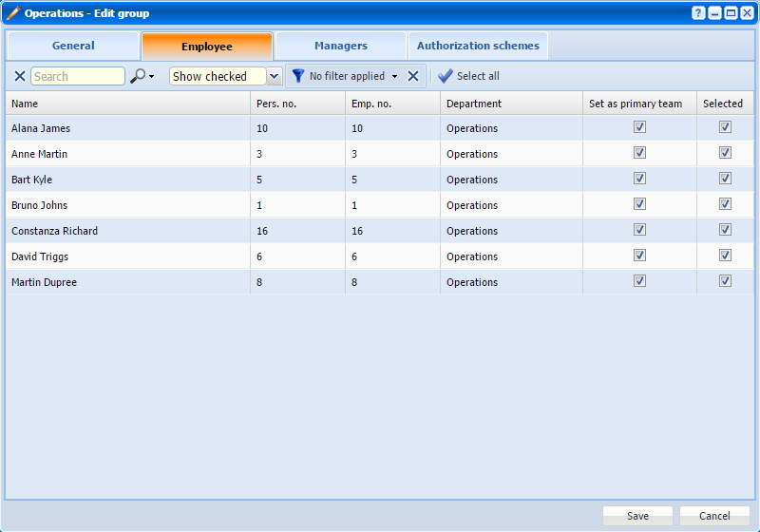
Task: Expand the No filter applied dropdown arrow
Action: [395, 76]
